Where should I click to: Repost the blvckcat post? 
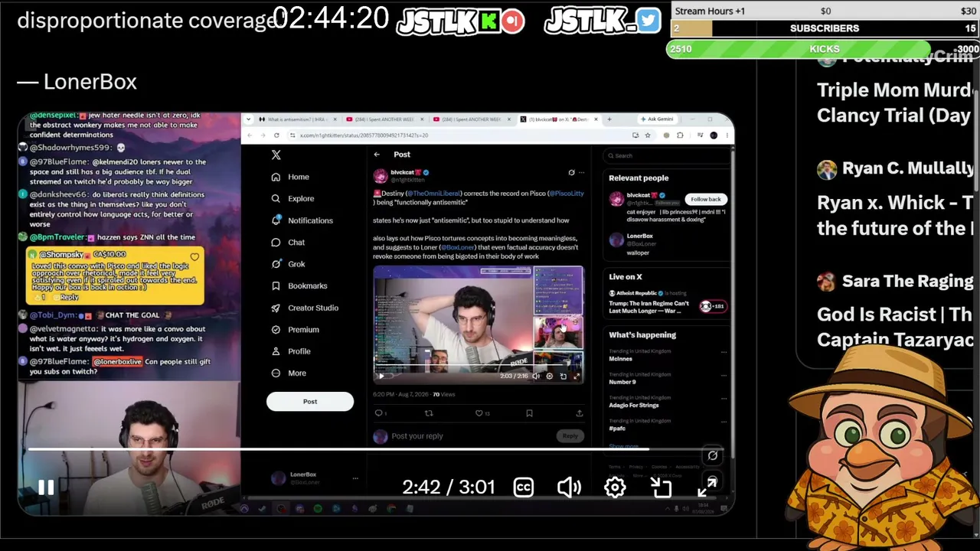pos(429,413)
